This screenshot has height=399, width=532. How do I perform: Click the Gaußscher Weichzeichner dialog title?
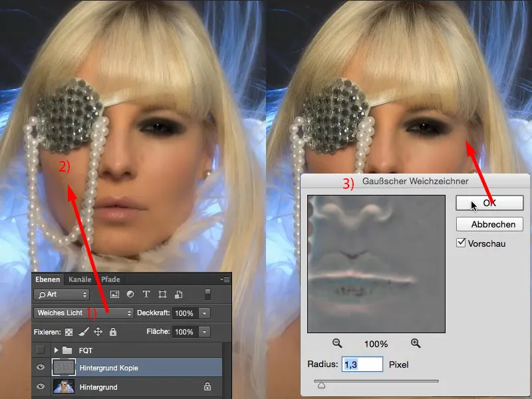(x=415, y=181)
